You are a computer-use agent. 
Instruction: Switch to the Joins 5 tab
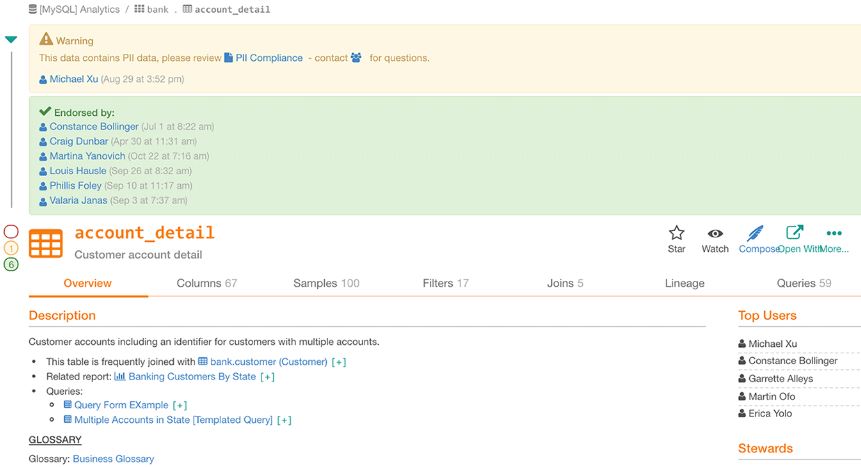click(x=565, y=283)
